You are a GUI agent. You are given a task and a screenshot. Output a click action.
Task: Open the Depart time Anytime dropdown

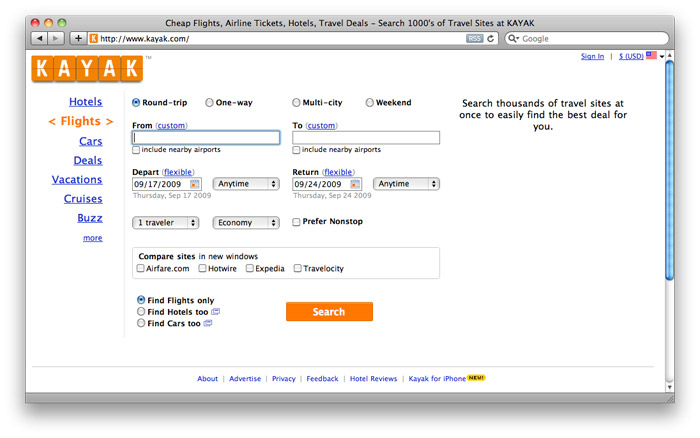coord(246,184)
